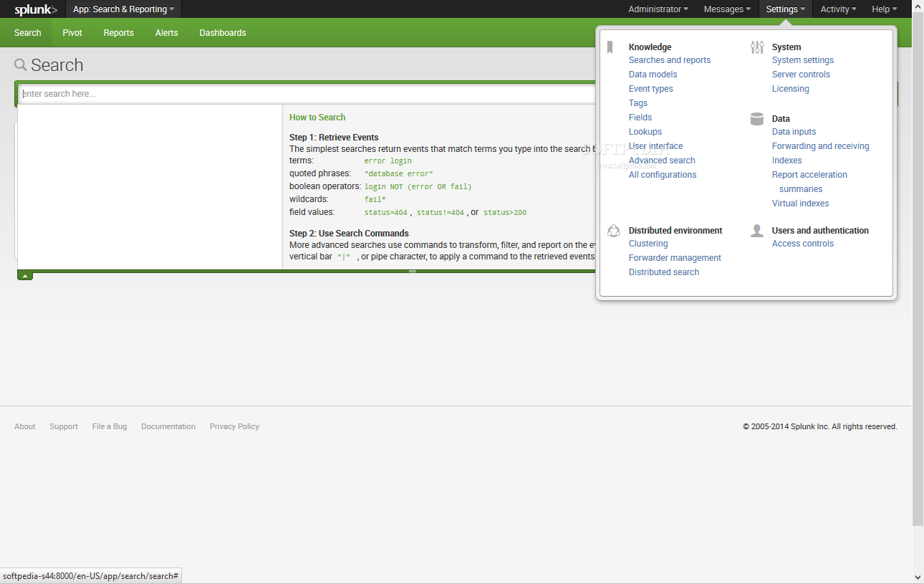Open Searches and reports settings

click(x=670, y=60)
